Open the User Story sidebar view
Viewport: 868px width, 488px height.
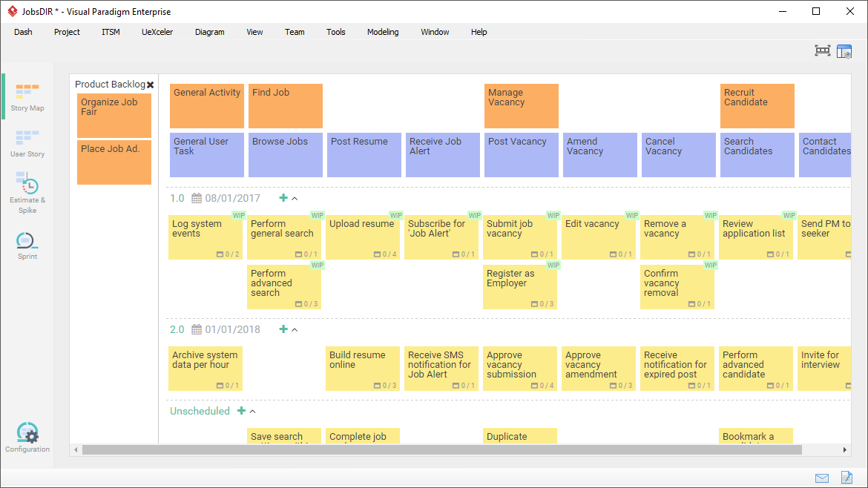click(x=27, y=144)
